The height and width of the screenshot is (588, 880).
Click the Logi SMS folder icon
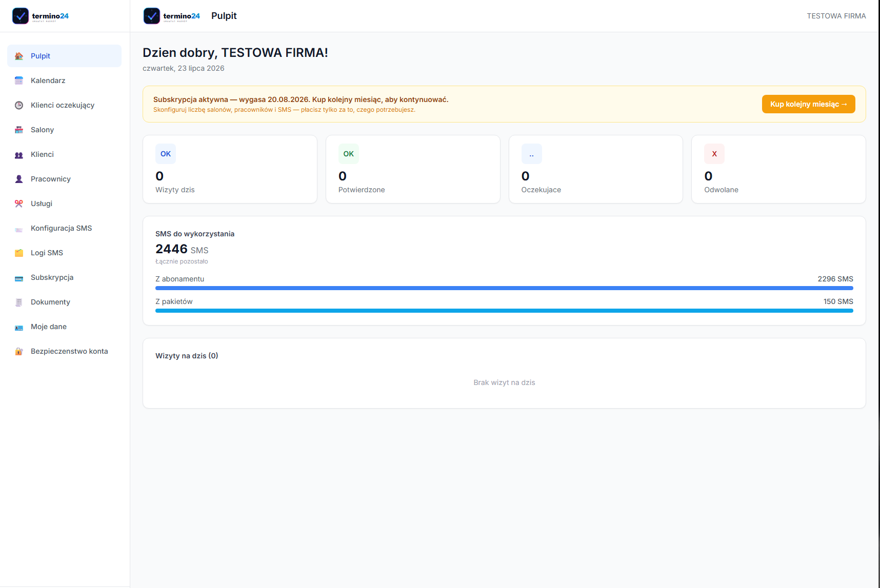point(19,253)
